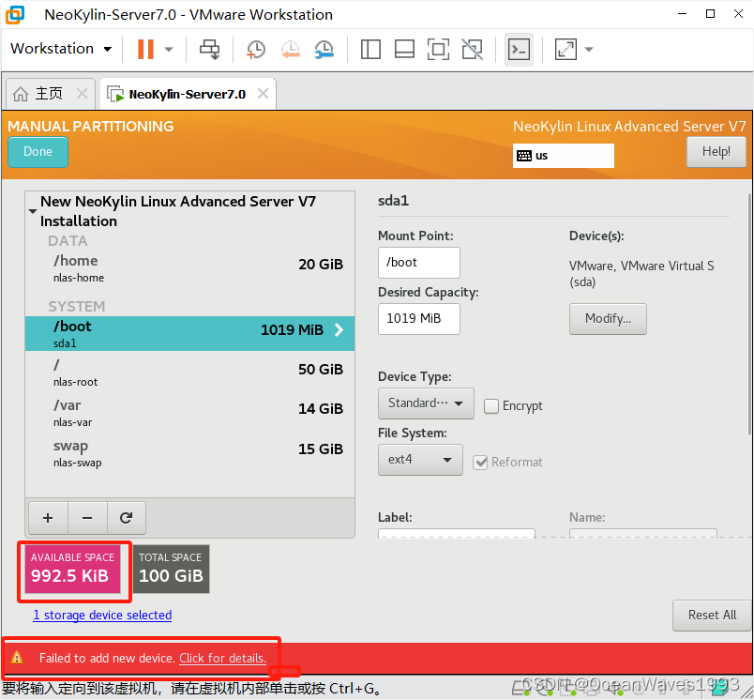Open the snapshot manager
Screen dimensions: 754x700
(x=324, y=49)
